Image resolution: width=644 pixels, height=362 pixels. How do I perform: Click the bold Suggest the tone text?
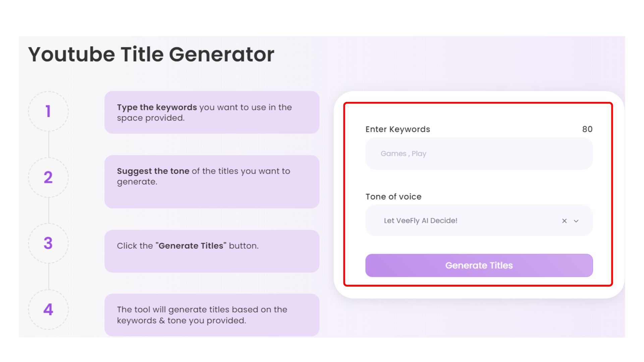(x=153, y=171)
